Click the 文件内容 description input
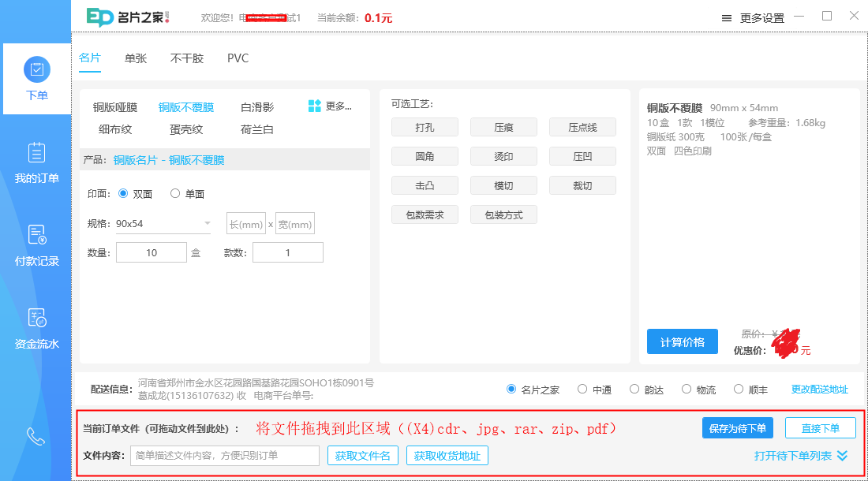The width and height of the screenshot is (868, 481). click(225, 456)
